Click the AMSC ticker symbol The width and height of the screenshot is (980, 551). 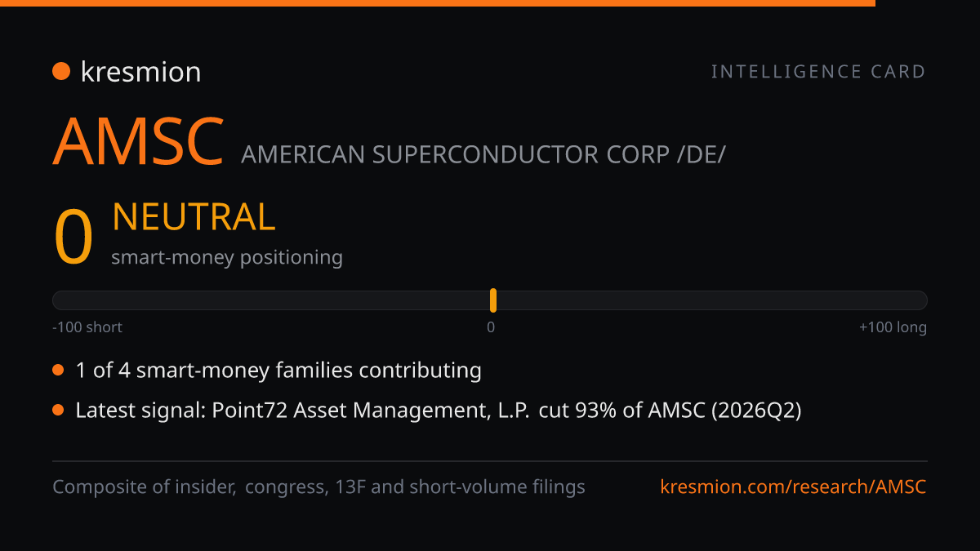click(x=138, y=142)
